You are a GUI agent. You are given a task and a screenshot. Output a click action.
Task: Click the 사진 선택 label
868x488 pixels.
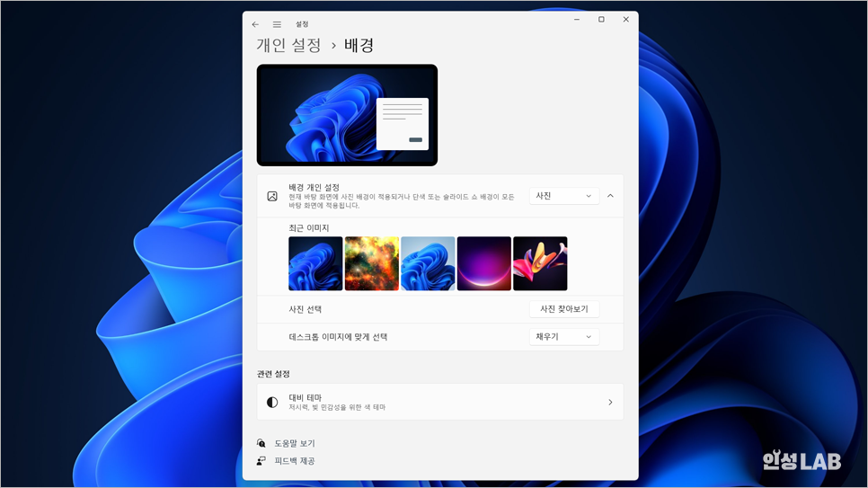tap(305, 309)
